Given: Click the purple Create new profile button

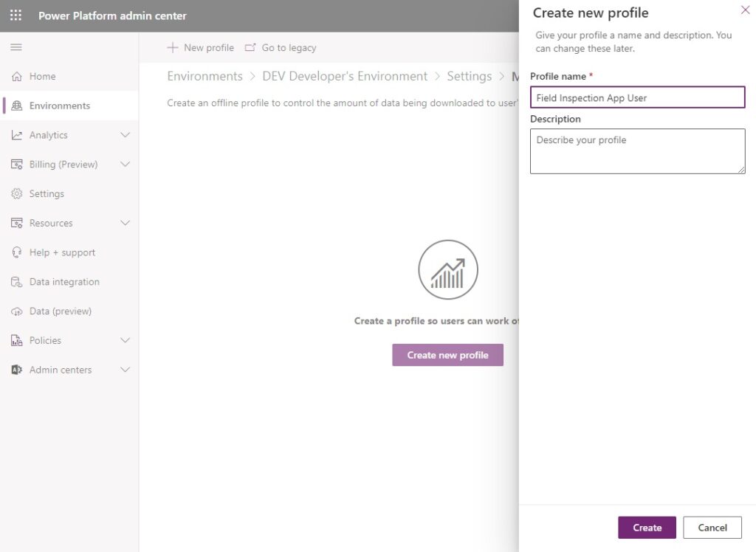Looking at the screenshot, I should (447, 354).
